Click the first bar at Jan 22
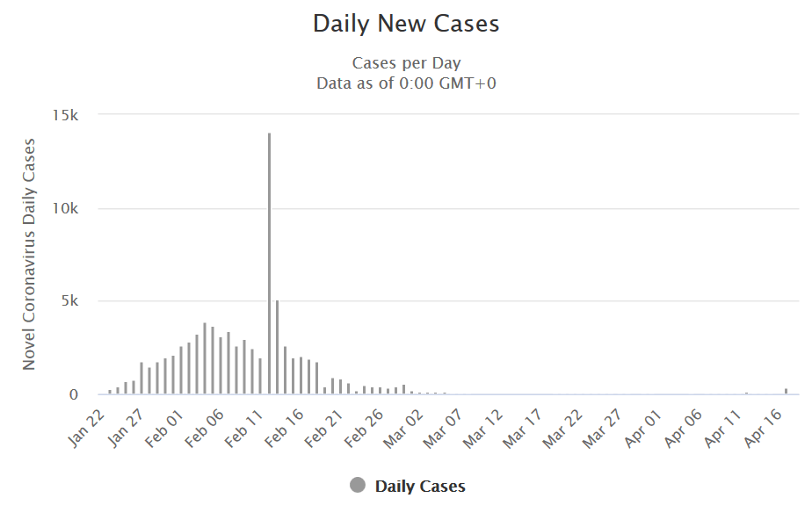 [110, 392]
